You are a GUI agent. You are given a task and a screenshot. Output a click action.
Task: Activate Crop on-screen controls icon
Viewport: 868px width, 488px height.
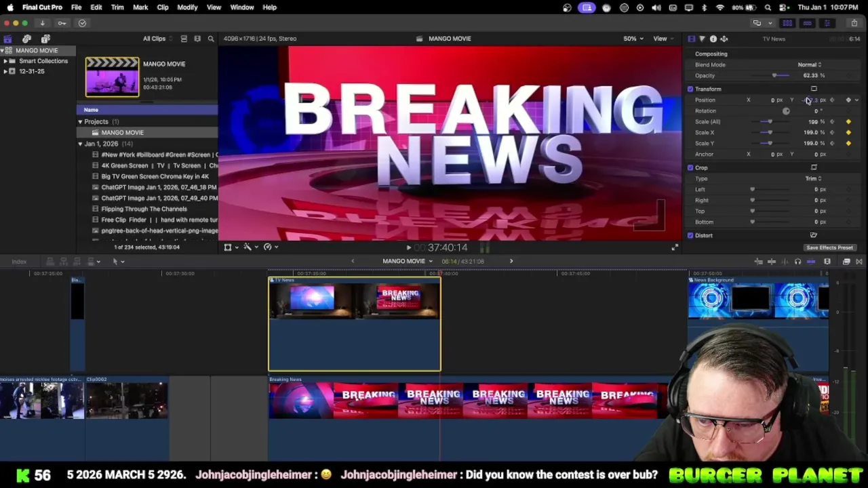(814, 167)
